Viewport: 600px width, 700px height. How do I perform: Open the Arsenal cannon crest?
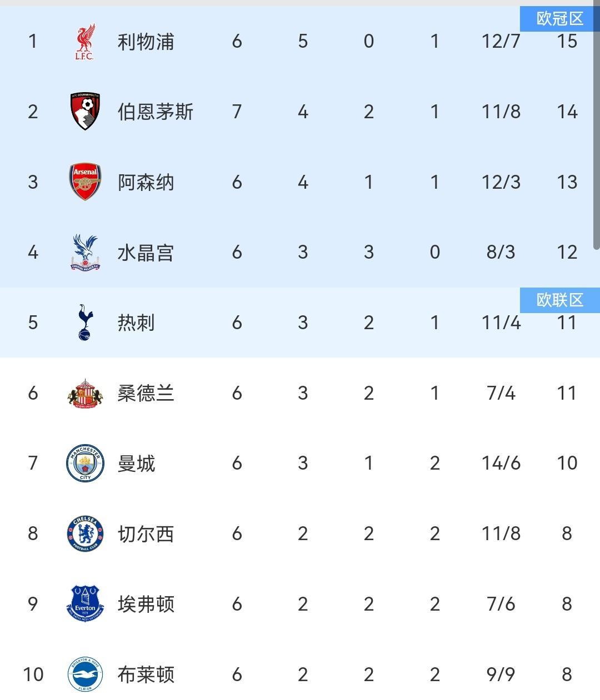85,182
